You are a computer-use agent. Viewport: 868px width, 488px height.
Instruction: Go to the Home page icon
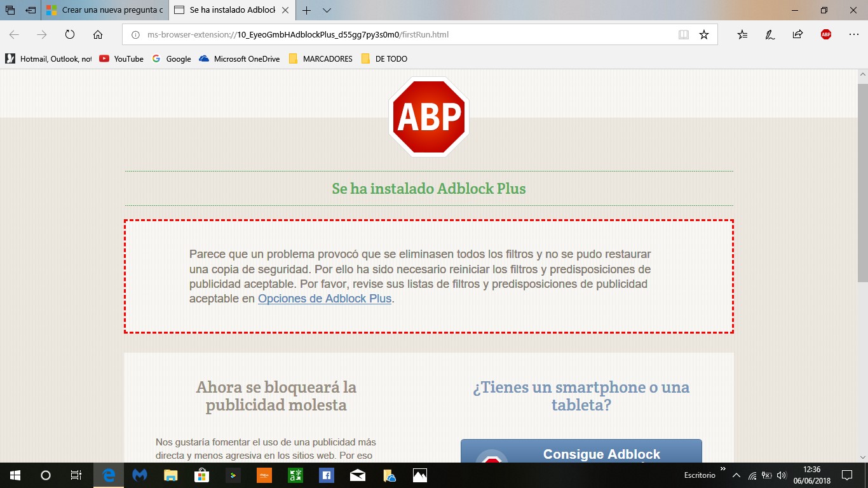pos(98,35)
